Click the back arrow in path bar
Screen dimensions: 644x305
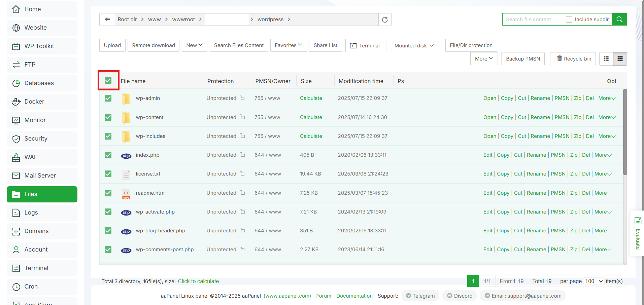(x=107, y=20)
